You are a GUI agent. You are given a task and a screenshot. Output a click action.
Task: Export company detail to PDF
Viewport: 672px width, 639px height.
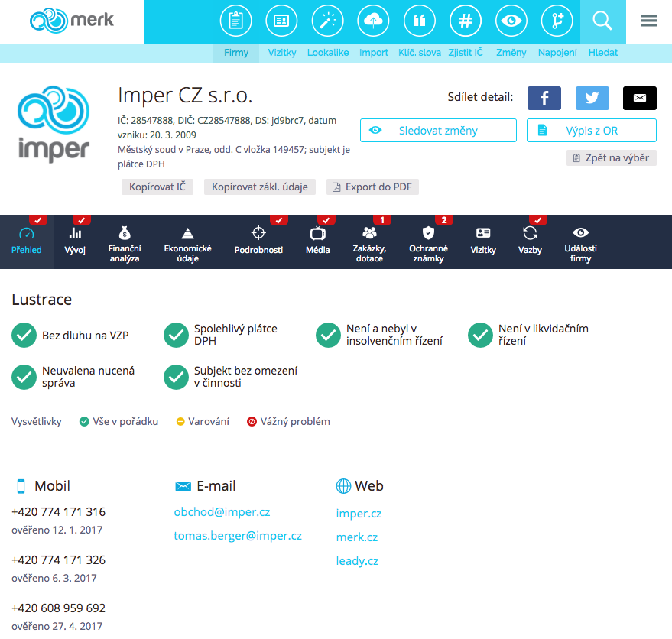pyautogui.click(x=372, y=187)
